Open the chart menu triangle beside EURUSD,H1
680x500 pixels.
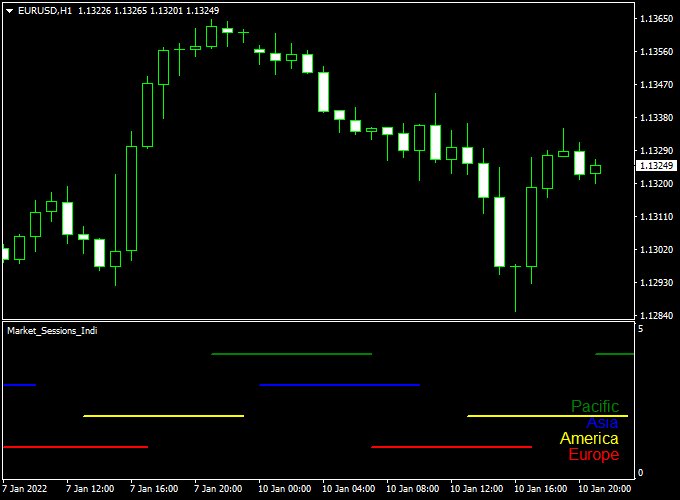9,11
